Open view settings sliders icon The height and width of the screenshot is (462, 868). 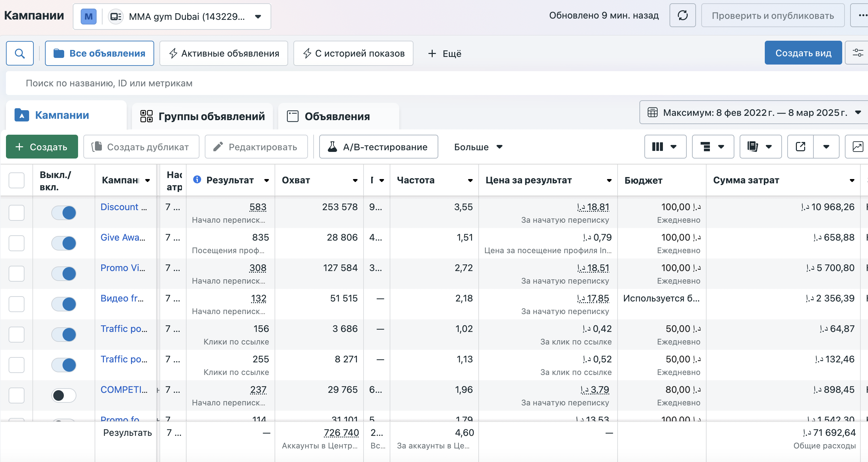[857, 53]
